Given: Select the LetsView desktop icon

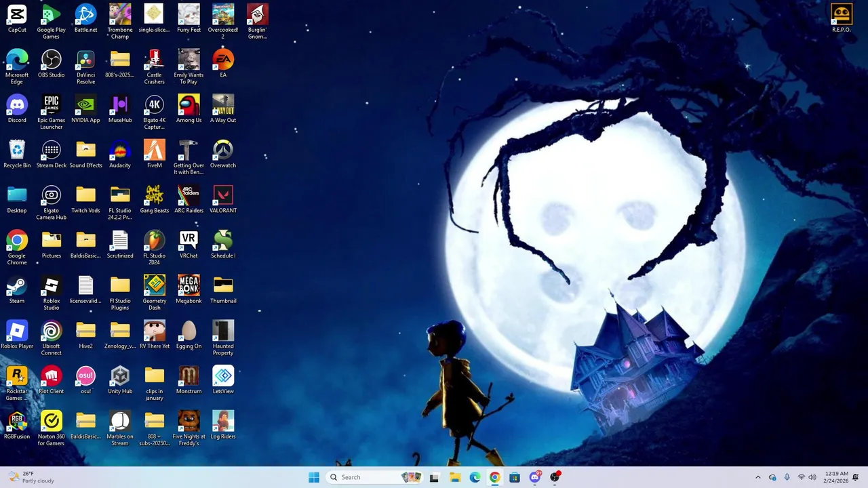Looking at the screenshot, I should 223,381.
